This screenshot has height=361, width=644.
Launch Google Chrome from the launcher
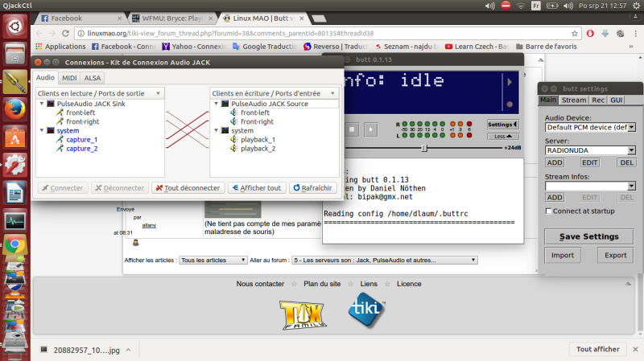pos(14,245)
